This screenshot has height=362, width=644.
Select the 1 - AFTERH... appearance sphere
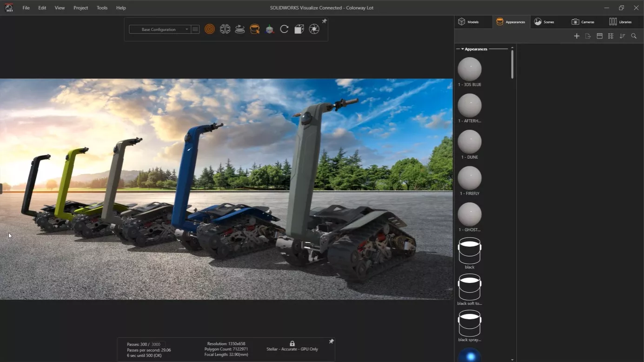[470, 106]
